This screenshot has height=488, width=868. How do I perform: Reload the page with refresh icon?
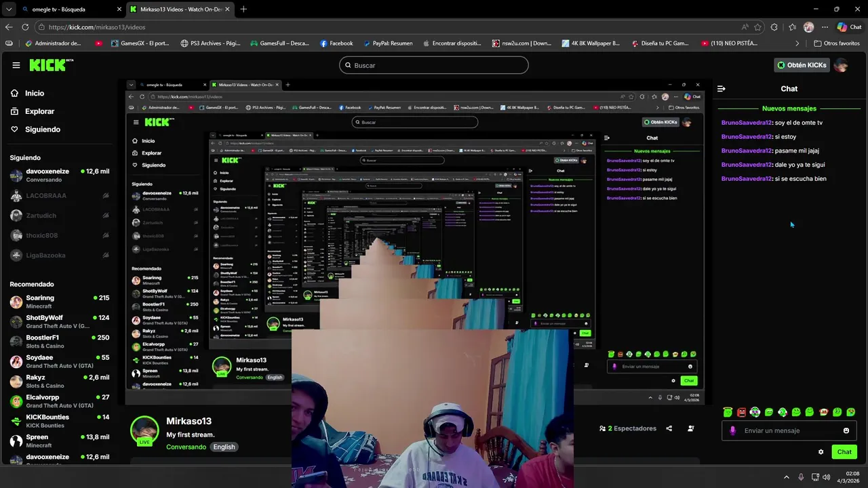click(25, 27)
